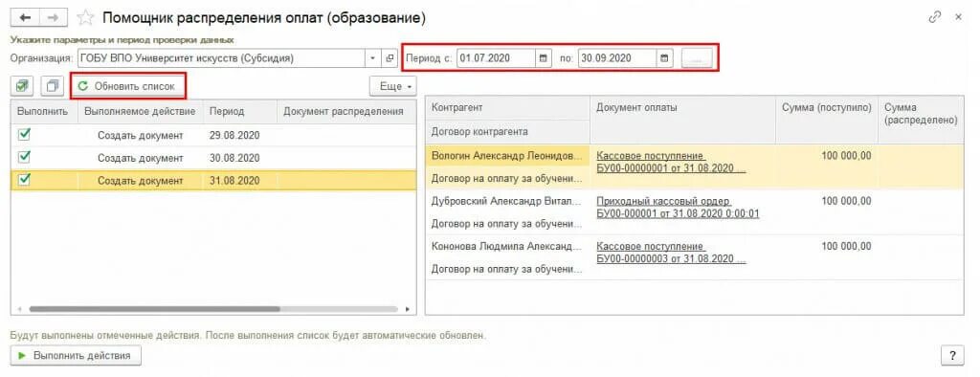Open Кассовое поступление БУ00-00000003 link
Image resolution: width=980 pixels, height=377 pixels.
pos(671,252)
